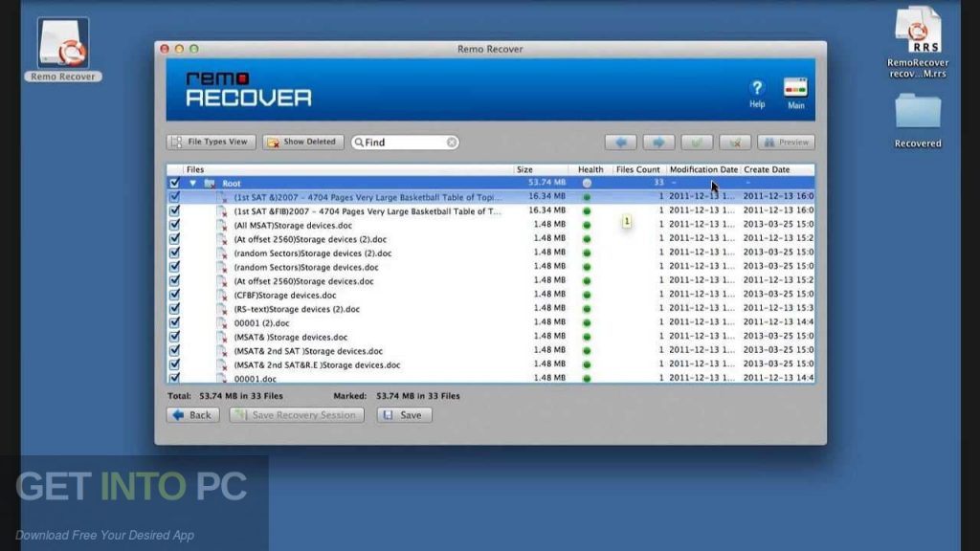Viewport: 980px width, 551px height.
Task: Click the Size column header
Action: click(x=523, y=169)
